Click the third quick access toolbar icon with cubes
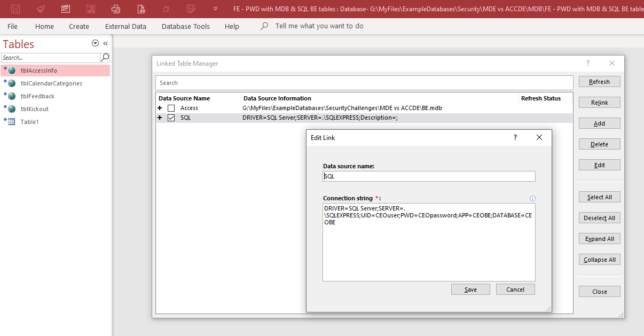The image size is (644, 336). point(66,9)
